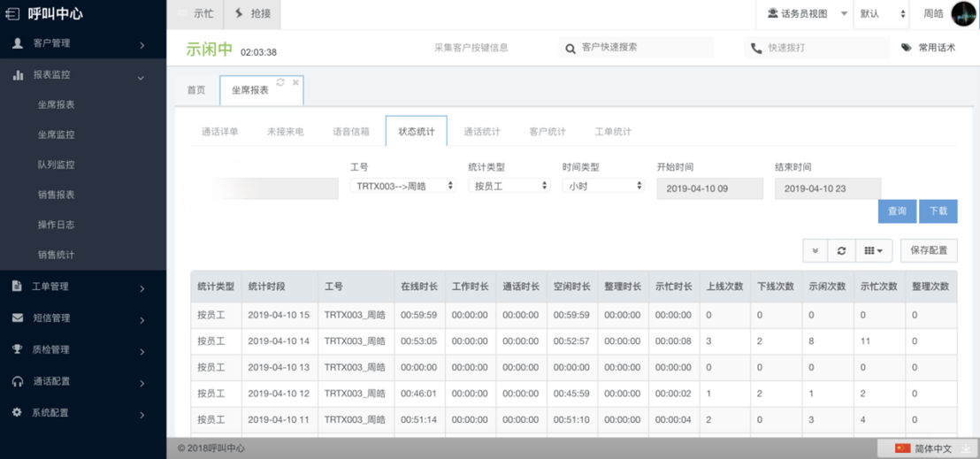The width and height of the screenshot is (980, 459).
Task: Refresh the 坐席报表 tab using its reload icon
Action: [x=280, y=82]
